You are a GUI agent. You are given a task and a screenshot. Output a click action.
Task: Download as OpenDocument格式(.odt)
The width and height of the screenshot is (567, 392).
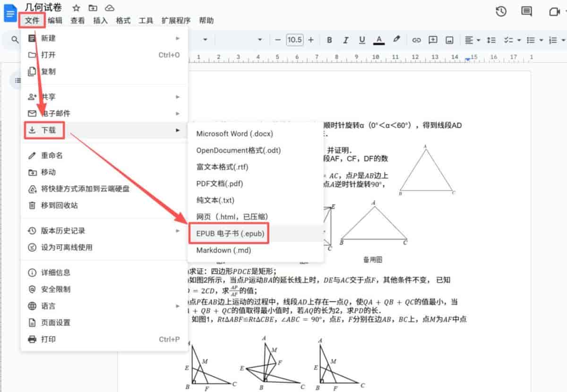[256, 150]
